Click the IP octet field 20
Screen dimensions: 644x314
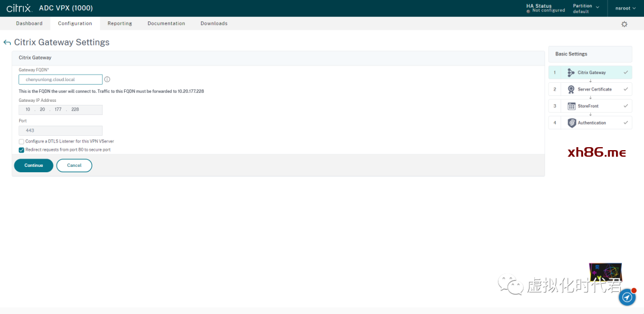click(x=43, y=110)
